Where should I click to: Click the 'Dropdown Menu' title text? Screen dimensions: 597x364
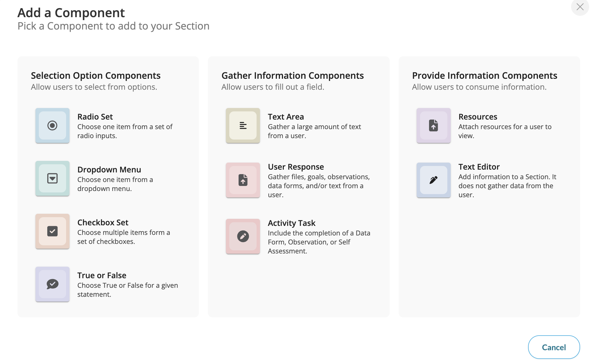[109, 169]
